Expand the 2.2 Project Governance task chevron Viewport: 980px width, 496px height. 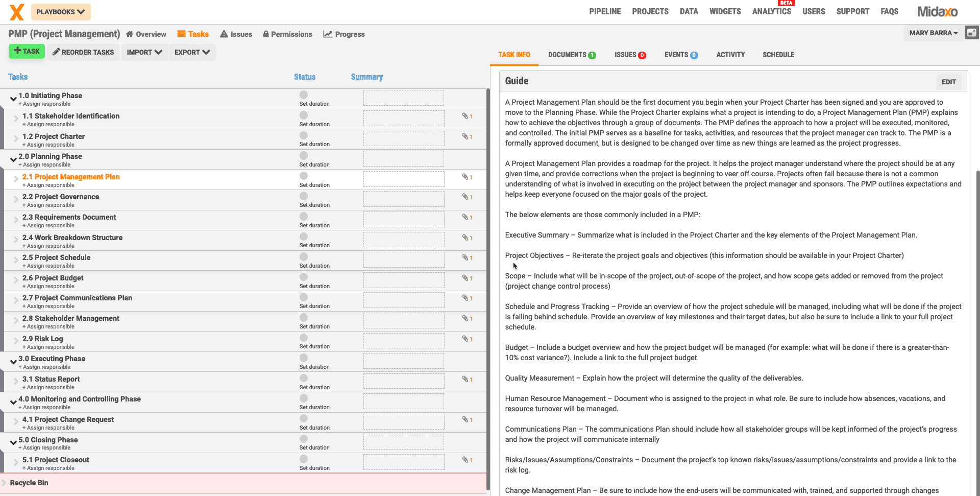[x=16, y=200]
